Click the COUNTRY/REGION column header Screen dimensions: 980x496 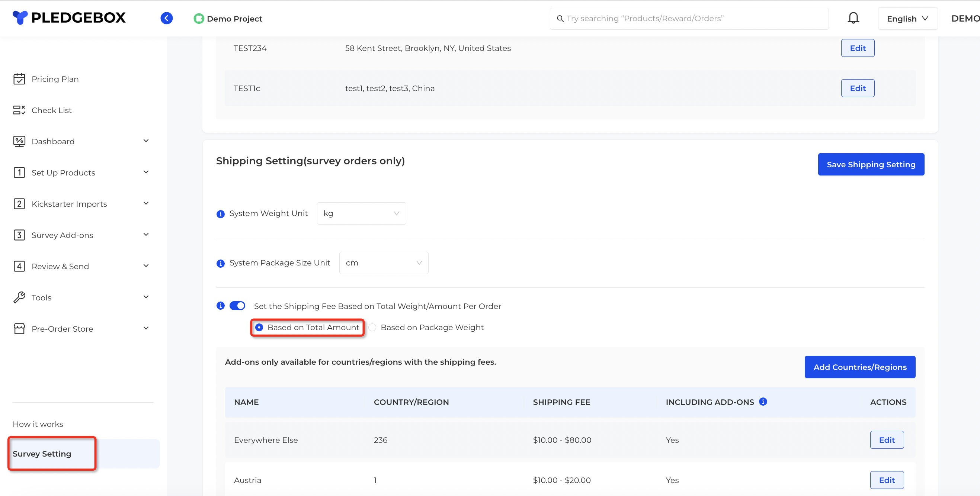(411, 402)
